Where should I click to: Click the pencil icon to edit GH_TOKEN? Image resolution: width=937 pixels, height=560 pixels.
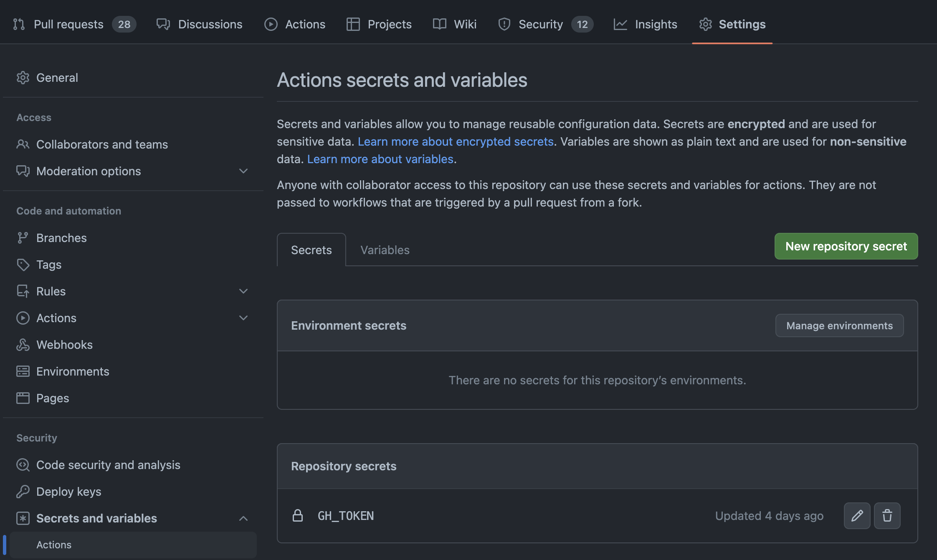[x=857, y=516]
